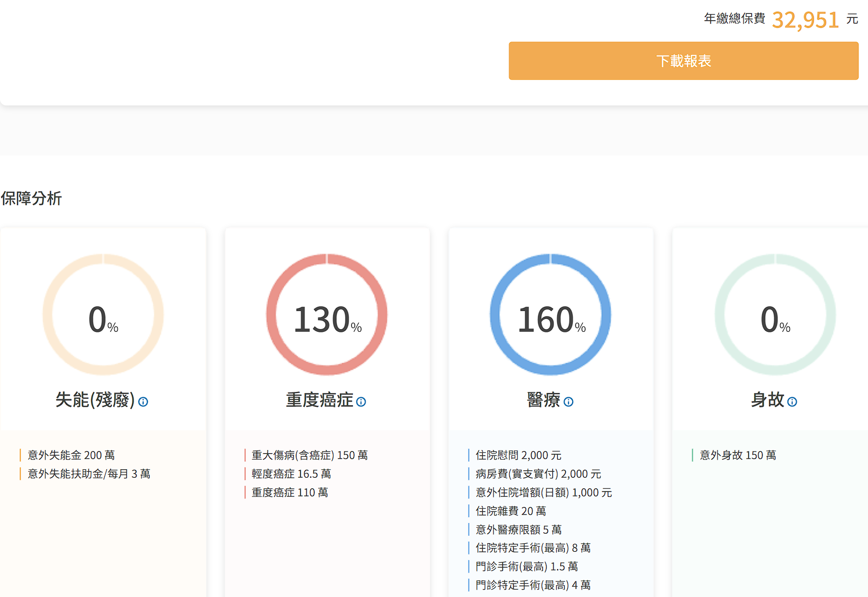Select the 住院慰問 2,000 元 item
This screenshot has height=597, width=868.
point(518,455)
